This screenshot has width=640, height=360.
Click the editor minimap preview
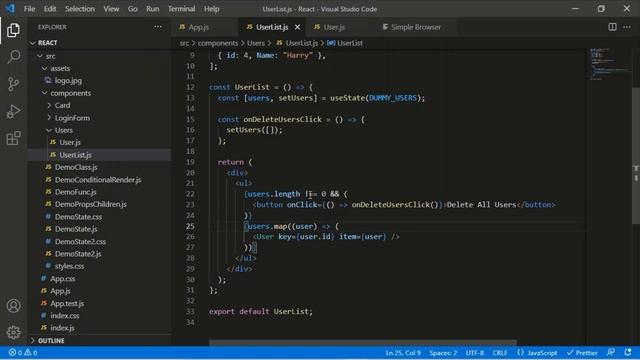[x=610, y=64]
